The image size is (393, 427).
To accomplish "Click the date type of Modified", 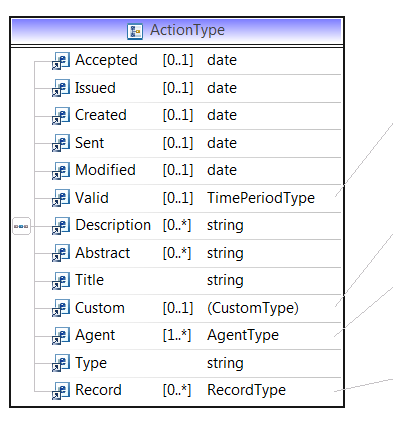I will 222,170.
